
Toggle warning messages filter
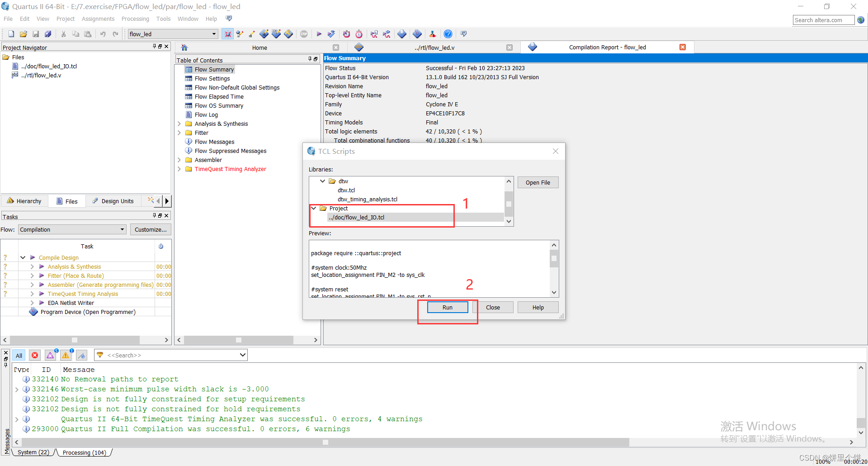point(66,356)
